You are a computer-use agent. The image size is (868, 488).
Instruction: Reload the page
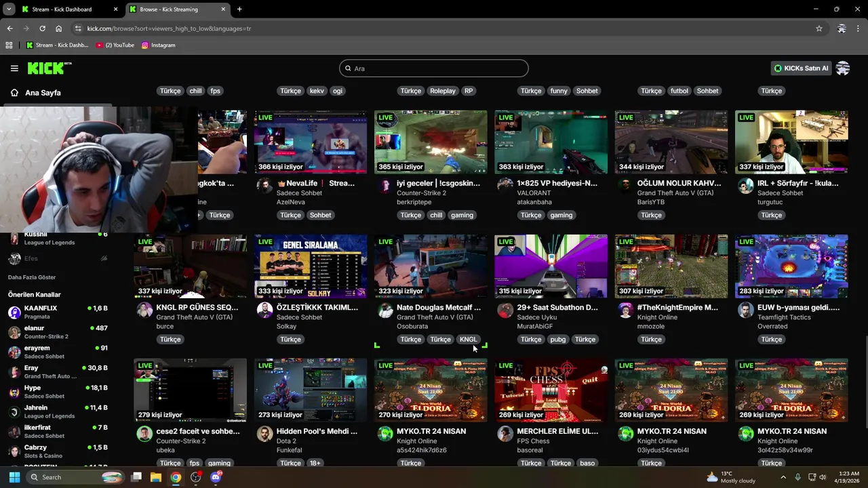pyautogui.click(x=42, y=28)
